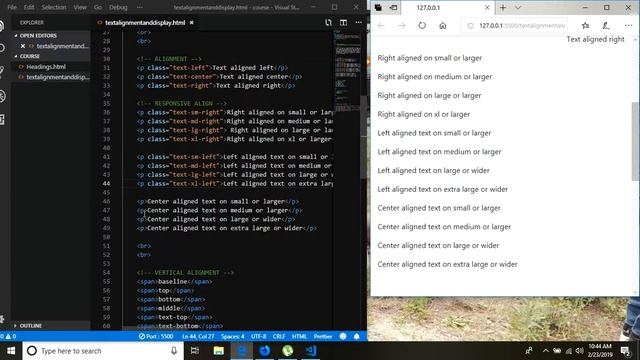The width and height of the screenshot is (640, 360).
Task: Click Ln 44, Col 27 in status bar
Action: (198, 336)
